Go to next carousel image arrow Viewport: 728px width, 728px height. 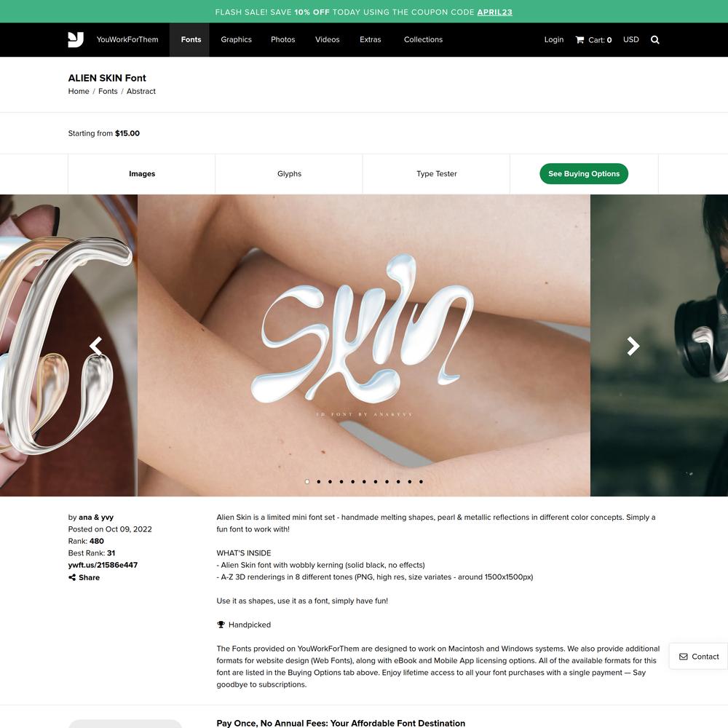(x=633, y=346)
